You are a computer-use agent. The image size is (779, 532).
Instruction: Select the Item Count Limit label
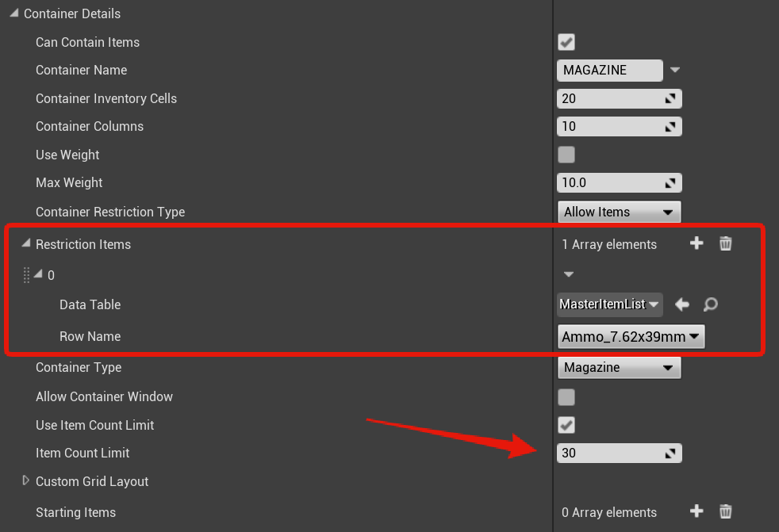pos(83,453)
